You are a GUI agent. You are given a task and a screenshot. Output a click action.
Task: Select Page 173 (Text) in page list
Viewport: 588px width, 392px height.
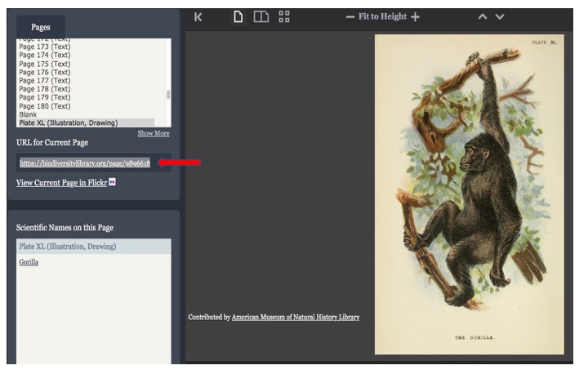45,47
